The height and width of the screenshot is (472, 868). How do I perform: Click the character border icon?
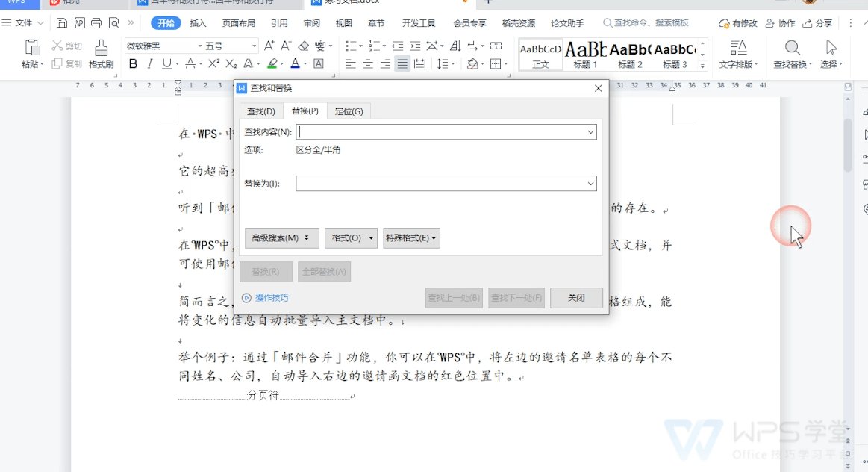point(319,63)
